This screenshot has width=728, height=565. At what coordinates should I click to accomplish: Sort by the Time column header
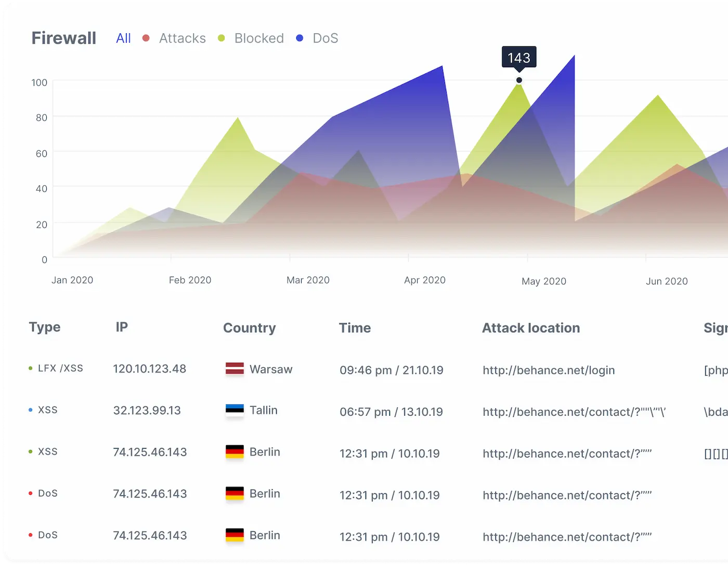(x=355, y=328)
